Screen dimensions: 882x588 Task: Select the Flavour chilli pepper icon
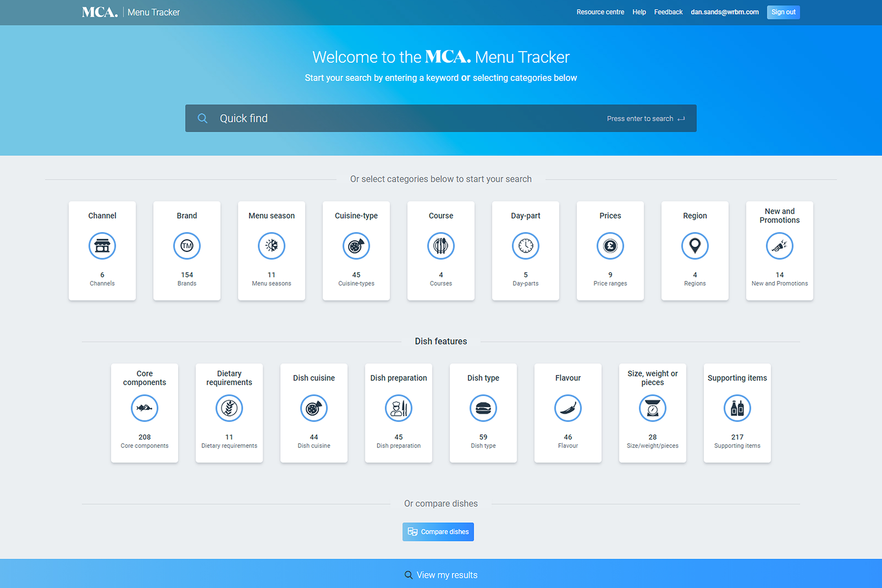tap(568, 408)
